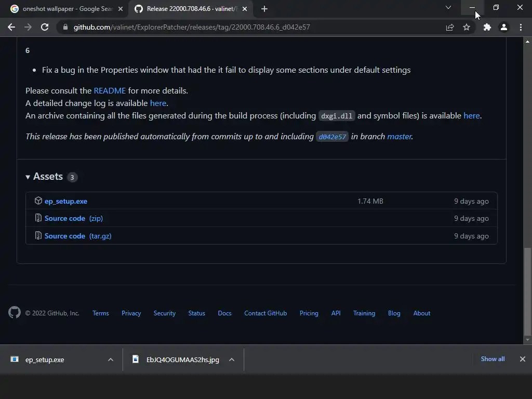The width and height of the screenshot is (532, 399).
Task: Click the Assets count badge 3
Action: 72,177
